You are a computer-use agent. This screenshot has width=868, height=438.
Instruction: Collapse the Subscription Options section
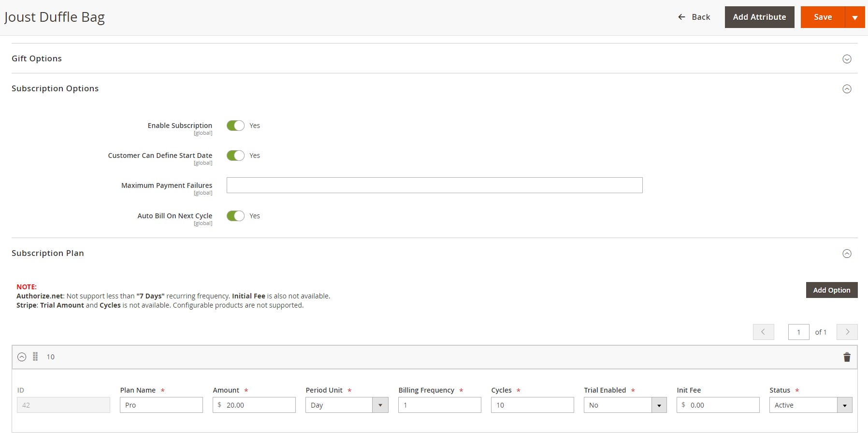pos(847,89)
